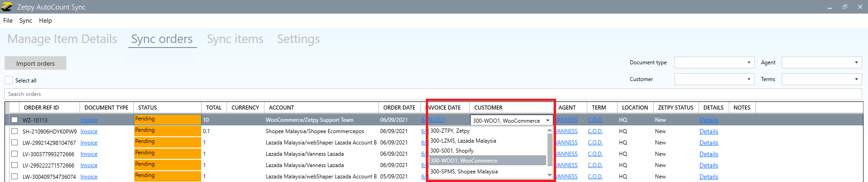Viewport: 868px width, 182px height.
Task: Go to the Settings tab
Action: pos(298,39)
